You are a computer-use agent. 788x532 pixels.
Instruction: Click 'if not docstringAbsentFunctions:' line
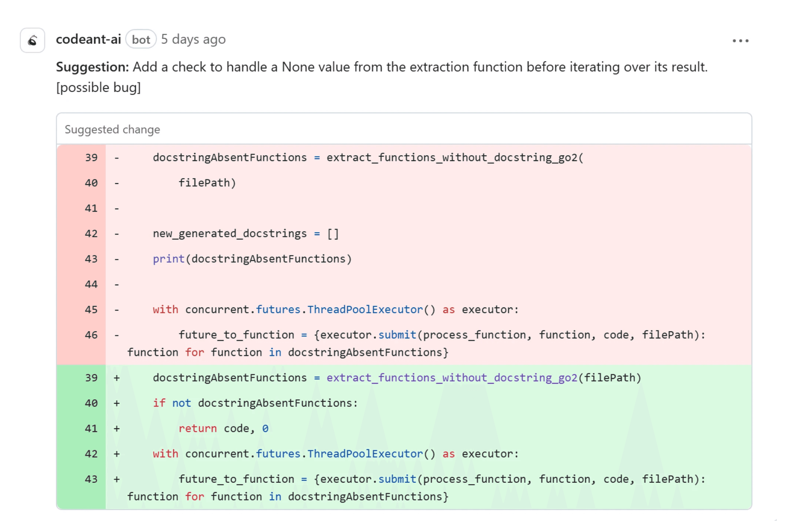point(255,403)
